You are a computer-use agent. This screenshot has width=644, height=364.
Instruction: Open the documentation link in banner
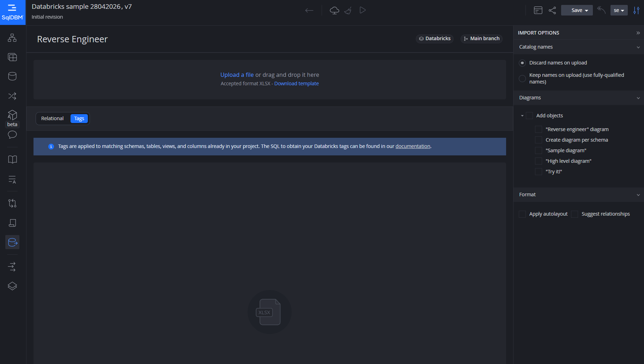[x=413, y=146]
